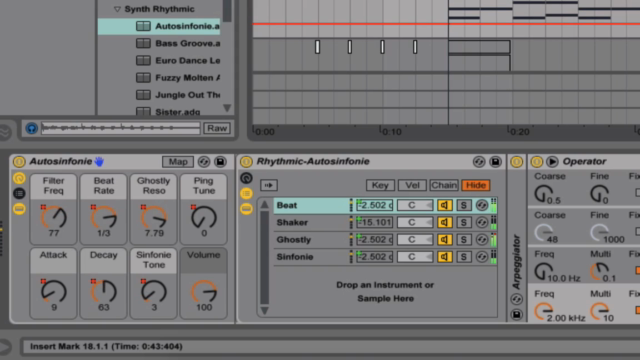Click the Beat chain volume field
Image resolution: width=640 pixels, height=360 pixels.
click(x=374, y=205)
